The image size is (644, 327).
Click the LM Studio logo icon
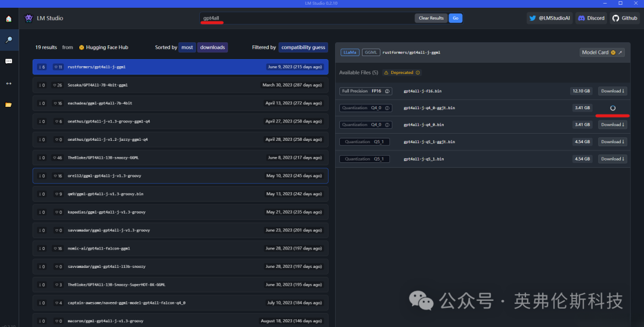tap(29, 18)
